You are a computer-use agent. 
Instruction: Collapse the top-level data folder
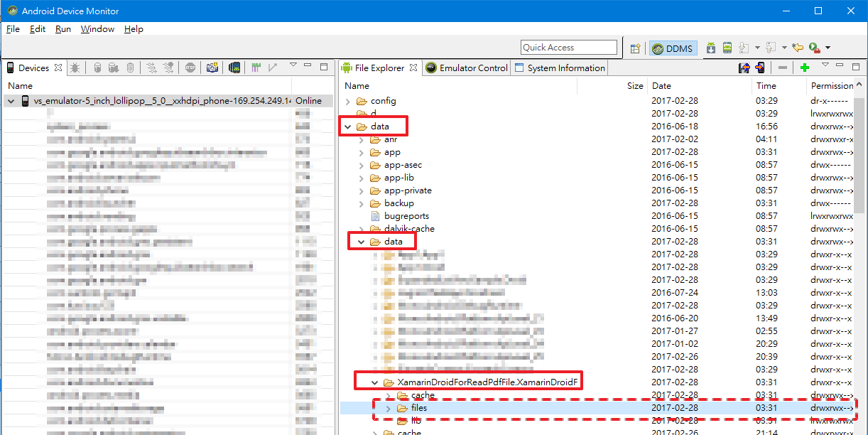point(348,127)
